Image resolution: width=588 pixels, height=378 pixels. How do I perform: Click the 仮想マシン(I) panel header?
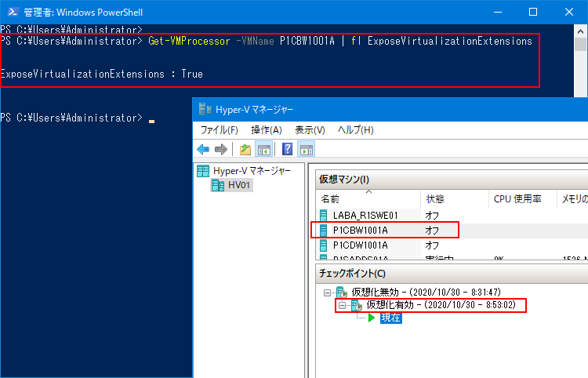(x=452, y=180)
